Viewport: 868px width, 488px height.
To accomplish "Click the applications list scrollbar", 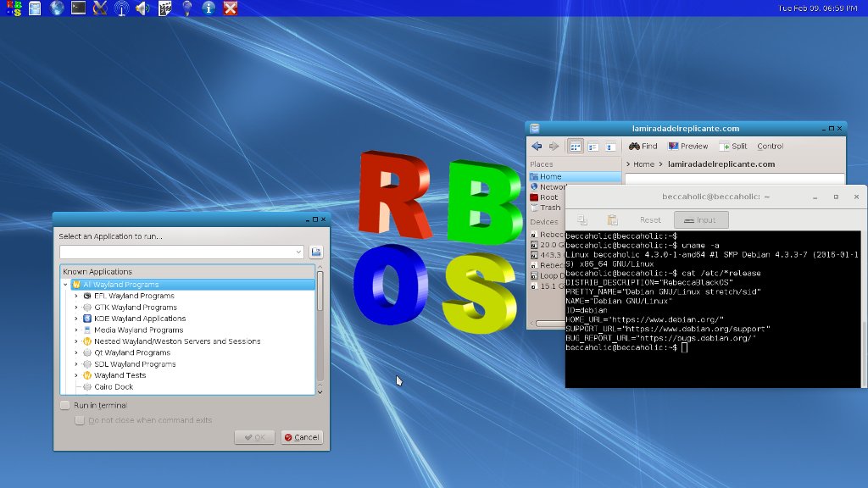I will pos(320,291).
